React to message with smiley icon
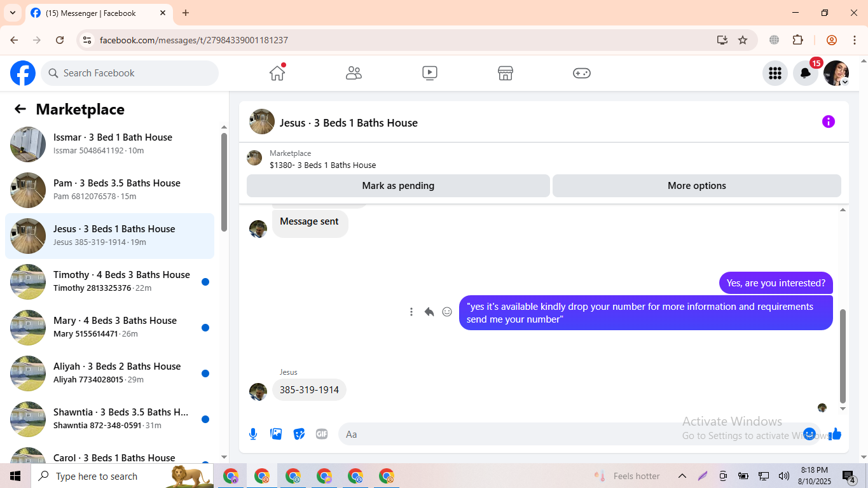This screenshot has width=868, height=488. click(447, 312)
